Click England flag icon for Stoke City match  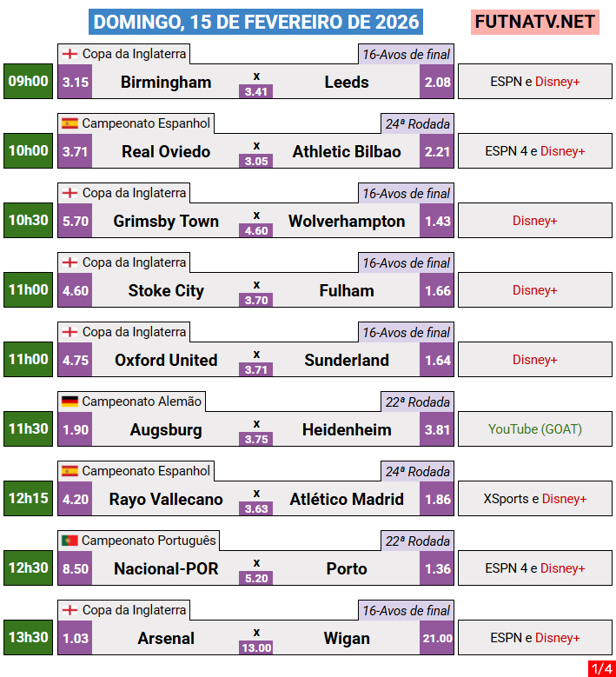coord(70,262)
